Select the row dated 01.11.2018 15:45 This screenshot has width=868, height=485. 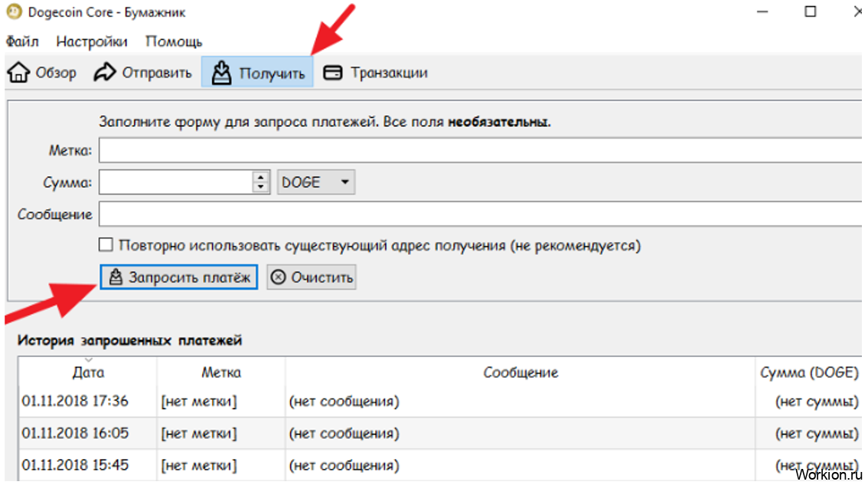pyautogui.click(x=440, y=465)
